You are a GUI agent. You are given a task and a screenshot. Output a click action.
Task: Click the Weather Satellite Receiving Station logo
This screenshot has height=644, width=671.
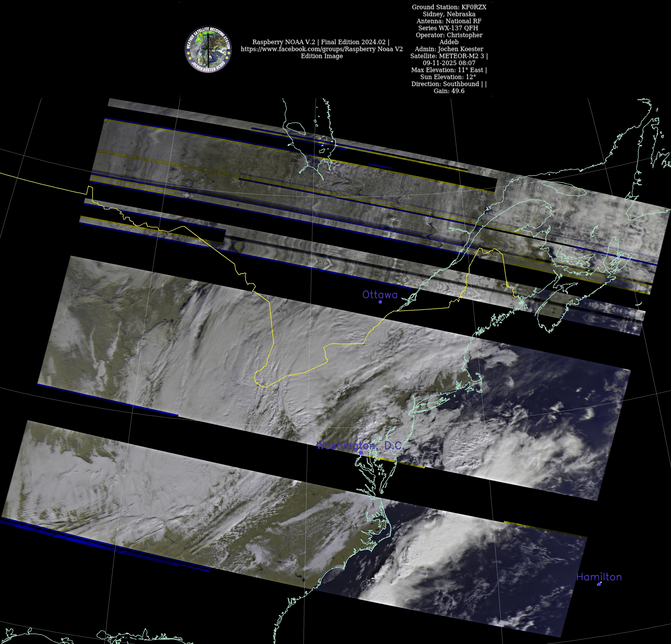point(208,49)
